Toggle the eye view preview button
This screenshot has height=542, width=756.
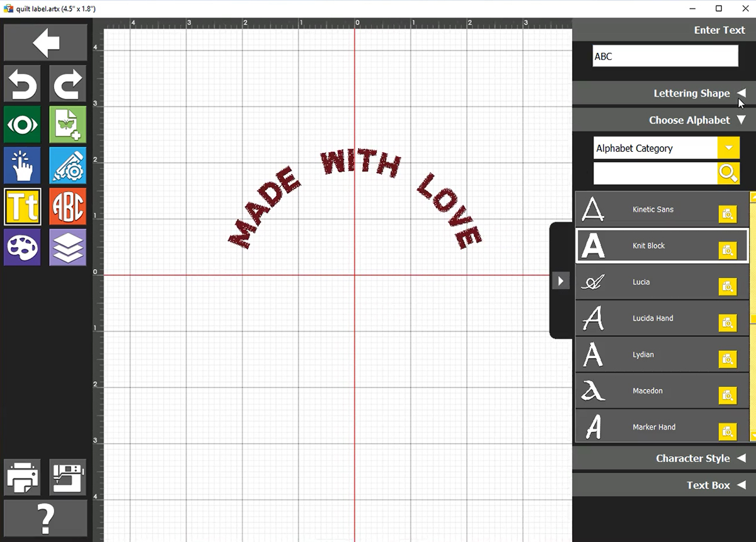pyautogui.click(x=23, y=125)
